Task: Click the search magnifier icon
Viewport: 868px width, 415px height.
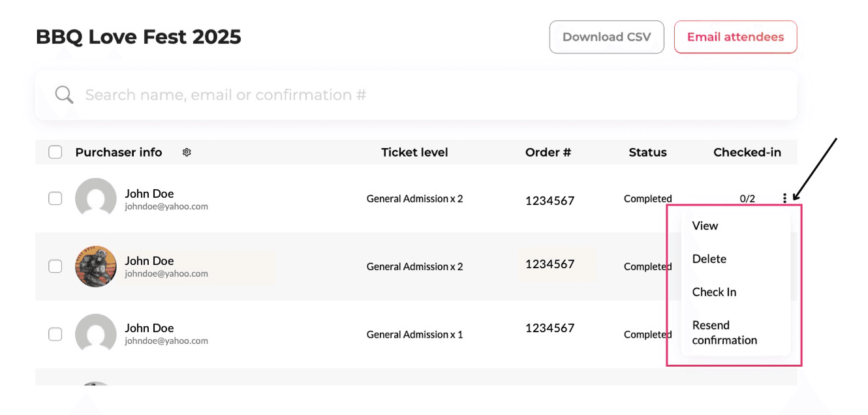Action: (64, 95)
